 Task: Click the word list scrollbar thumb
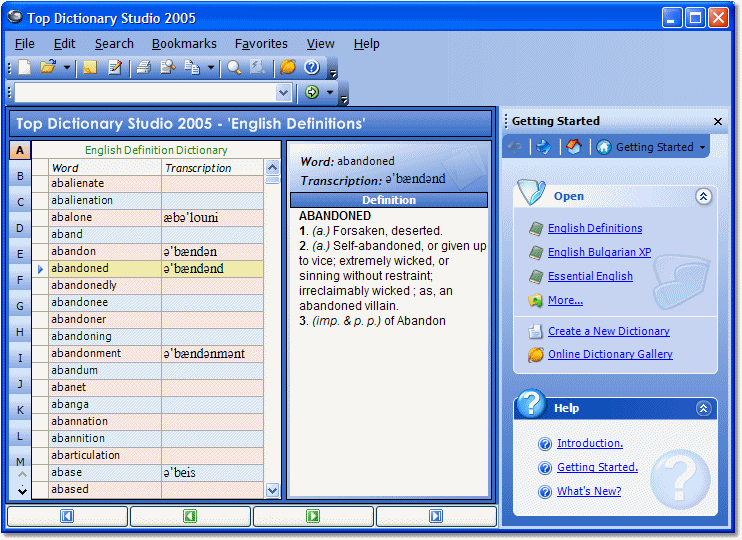coord(273,180)
